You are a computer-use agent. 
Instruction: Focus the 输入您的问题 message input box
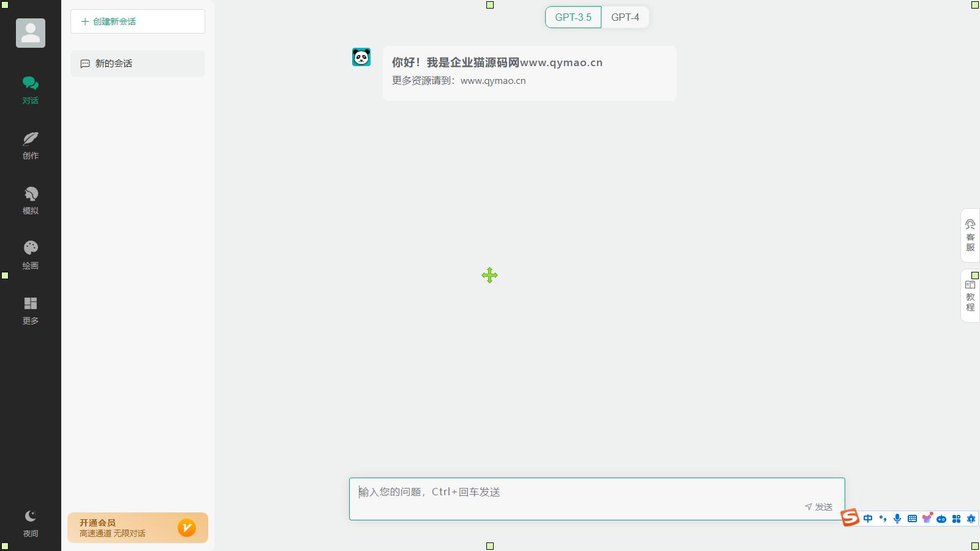[597, 499]
